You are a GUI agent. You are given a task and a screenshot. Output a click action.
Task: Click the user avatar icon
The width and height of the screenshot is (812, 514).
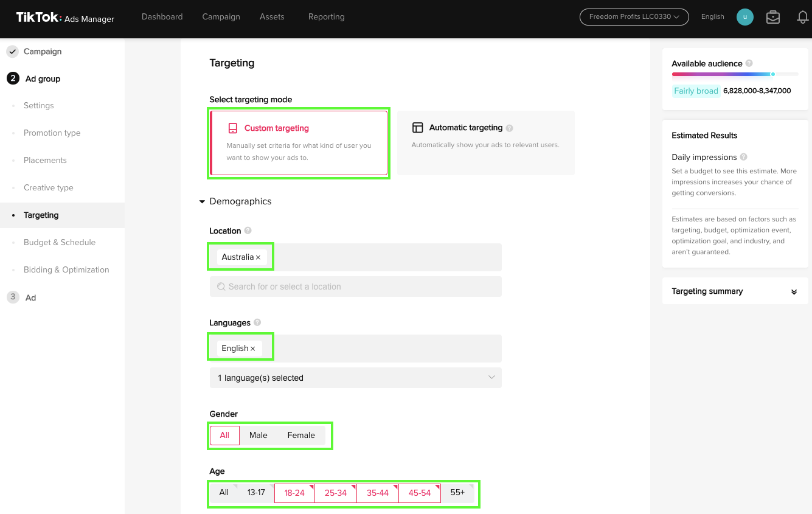click(x=745, y=17)
